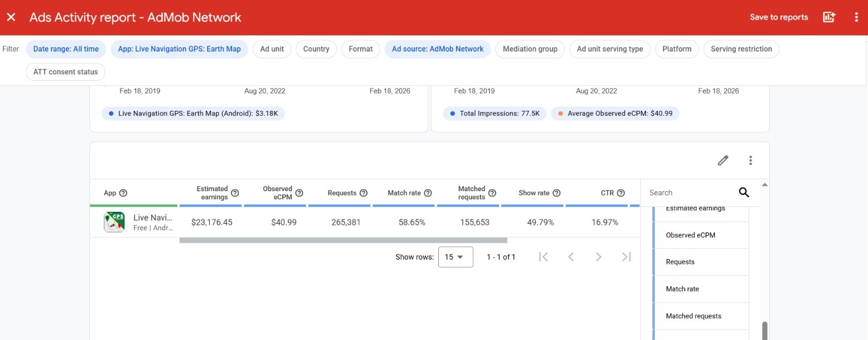868x340 pixels.
Task: Select the ATT consent status filter chip
Action: tap(66, 72)
